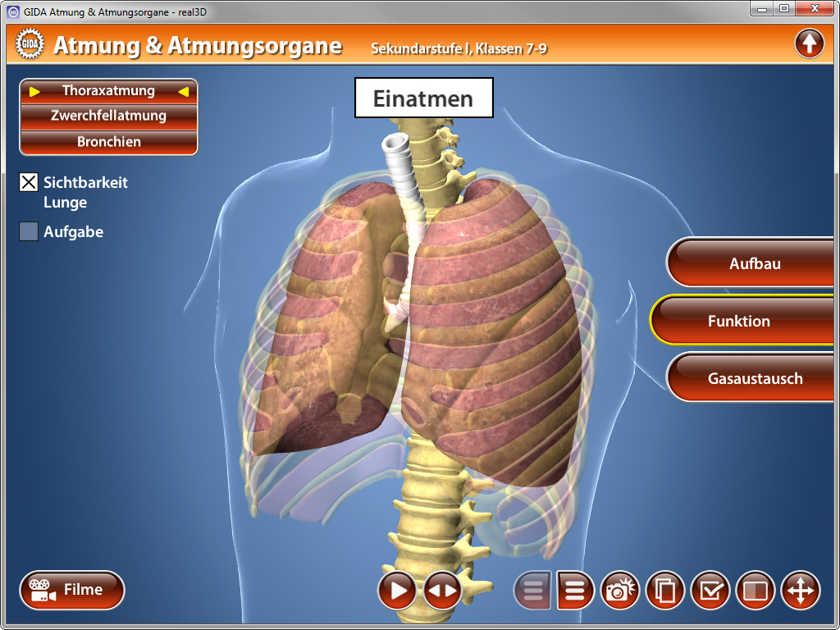Screen dimensions: 840x630
Task: Click the split-screen view icon
Action: click(756, 591)
